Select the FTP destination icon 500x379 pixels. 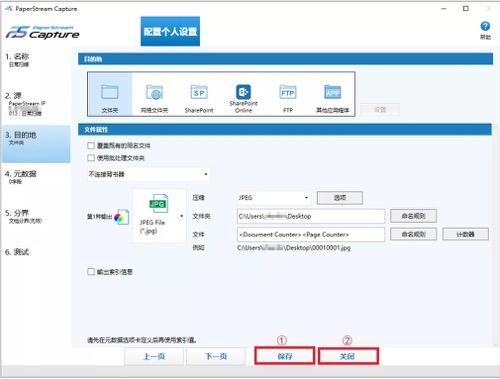288,94
